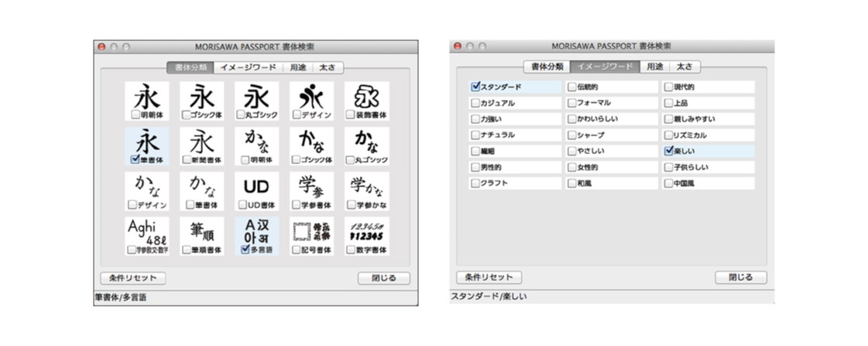Screen dimensions: 868x346
Task: Check the 上品 option
Action: (x=669, y=103)
